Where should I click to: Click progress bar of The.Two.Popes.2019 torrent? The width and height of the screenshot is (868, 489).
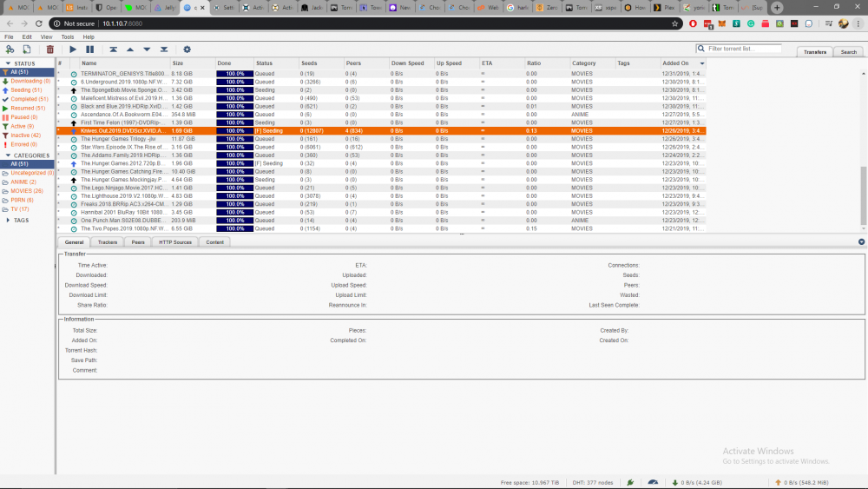coord(234,228)
